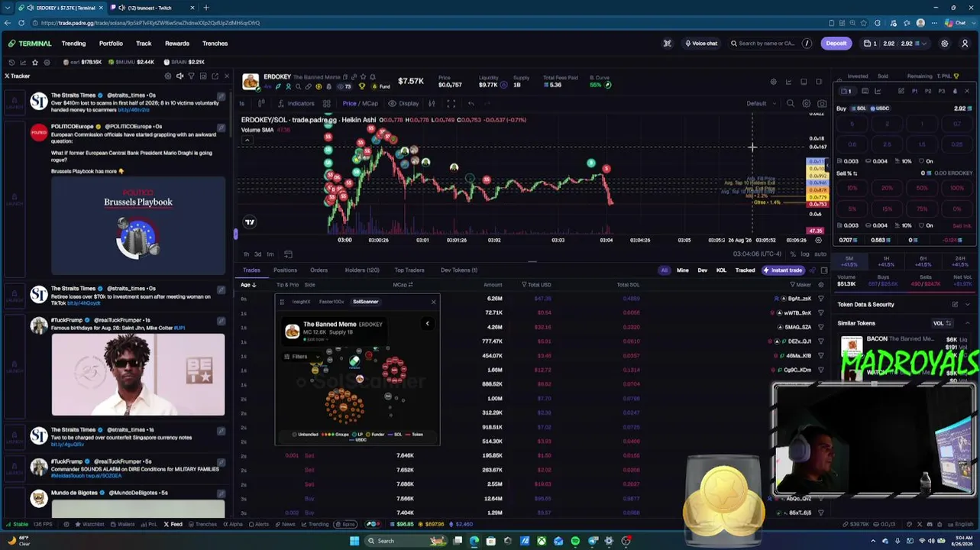Mute the X Tracker sound
980x550 pixels.
tap(180, 76)
